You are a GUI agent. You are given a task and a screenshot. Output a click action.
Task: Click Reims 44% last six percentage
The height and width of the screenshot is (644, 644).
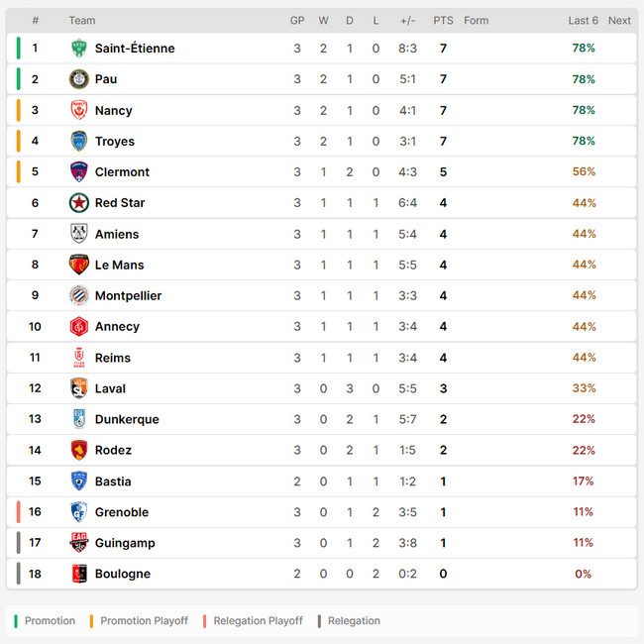tap(584, 358)
